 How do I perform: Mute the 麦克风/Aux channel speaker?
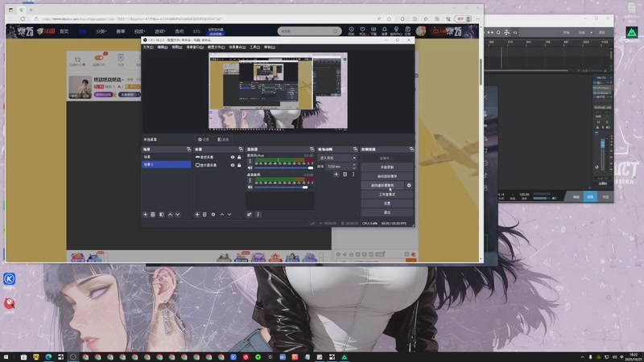pyautogui.click(x=250, y=168)
